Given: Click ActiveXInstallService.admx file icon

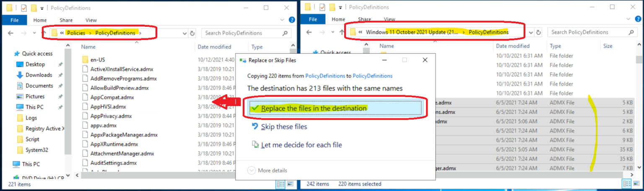Looking at the screenshot, I should 85,69.
